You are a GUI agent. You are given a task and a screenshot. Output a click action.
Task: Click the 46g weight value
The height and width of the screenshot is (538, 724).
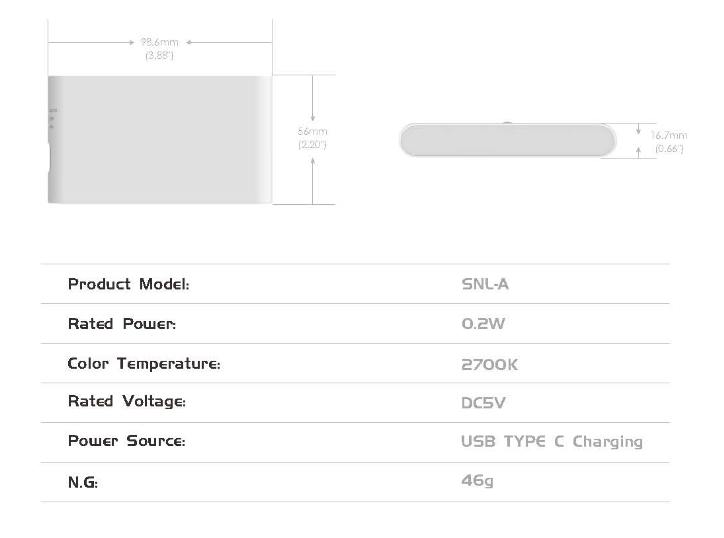477,481
